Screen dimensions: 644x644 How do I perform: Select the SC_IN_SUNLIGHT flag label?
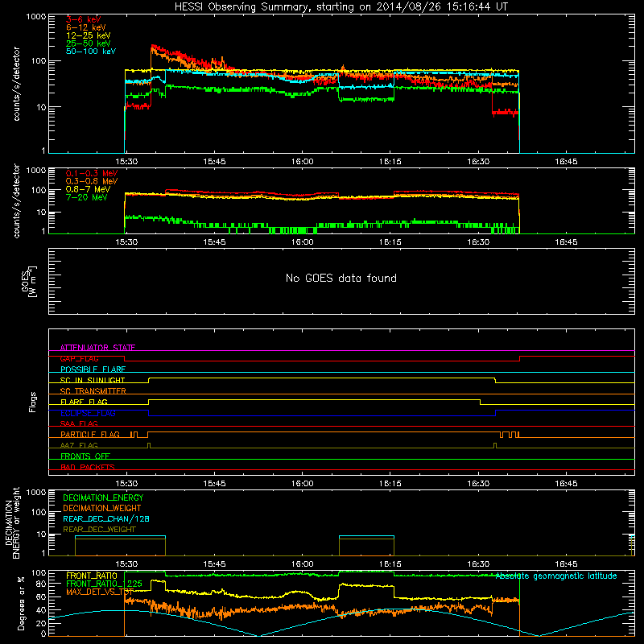pyautogui.click(x=93, y=380)
